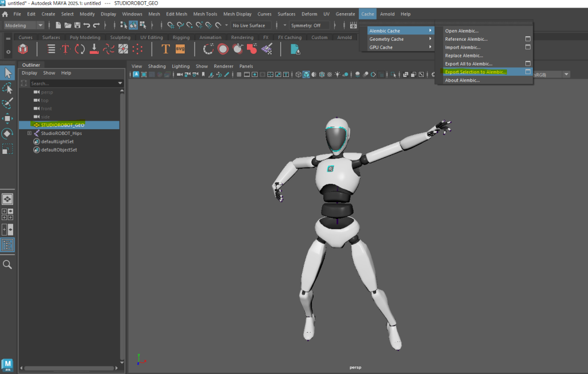This screenshot has height=374, width=588.
Task: Click the Scale tool in the toolbox
Action: tap(7, 149)
